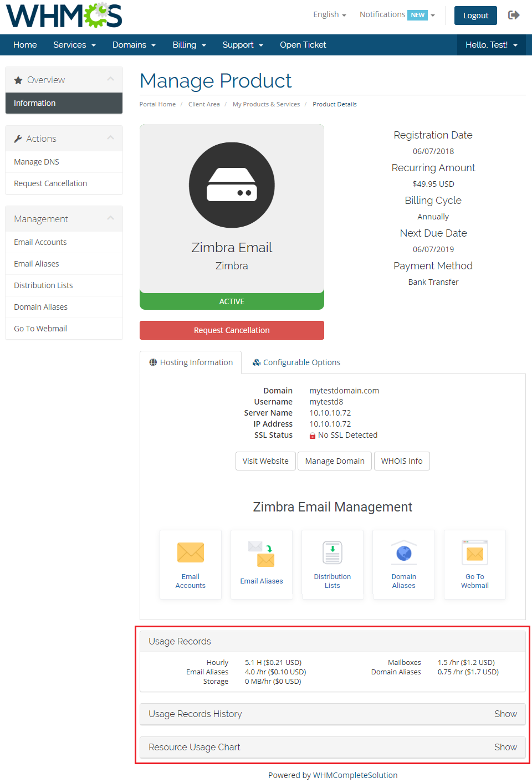
Task: Click the domain value mytestdomain.com
Action: [x=344, y=391]
